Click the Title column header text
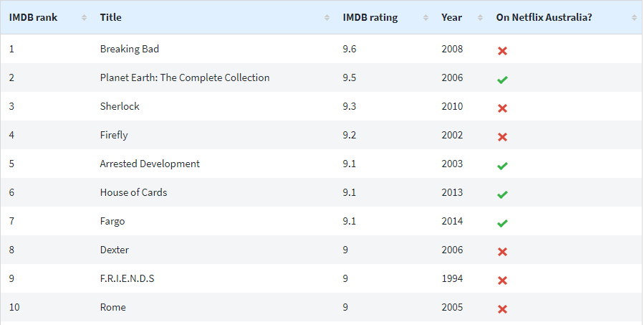 [110, 18]
